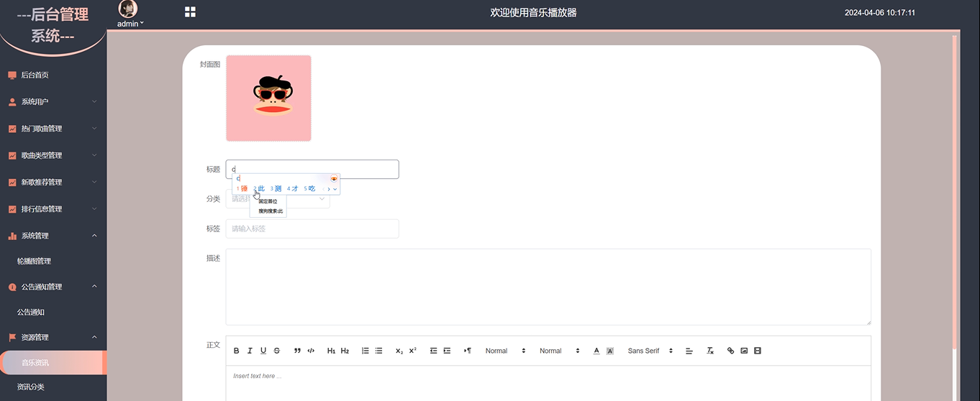Collapse the 系统管理 sidebar menu

click(x=53, y=236)
